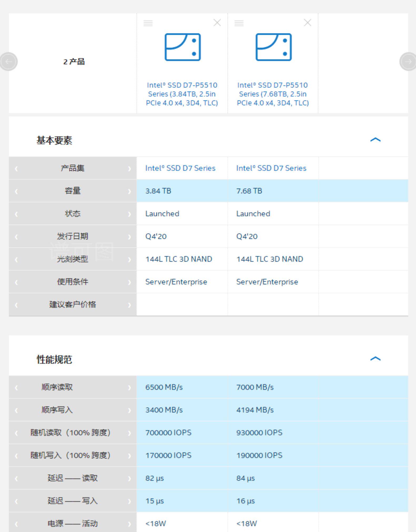The image size is (416, 532).
Task: Click the 3400 MB/s sequential write value
Action: click(164, 410)
